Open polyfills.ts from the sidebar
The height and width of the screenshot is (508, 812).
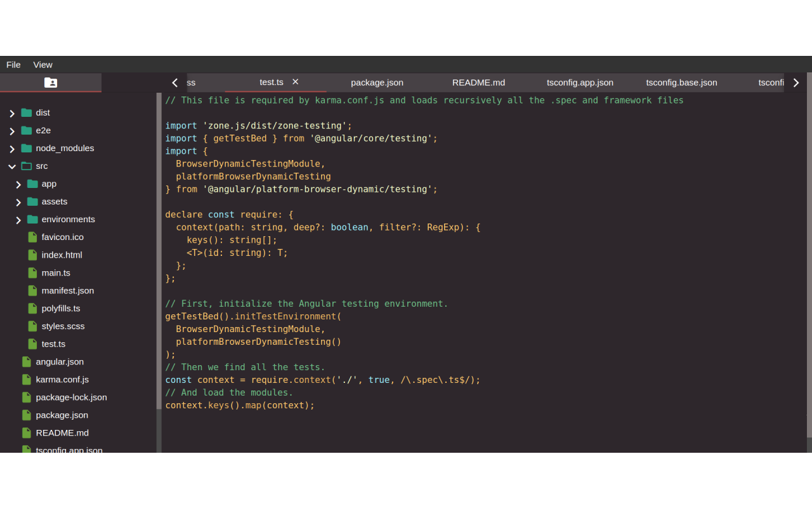[60, 308]
